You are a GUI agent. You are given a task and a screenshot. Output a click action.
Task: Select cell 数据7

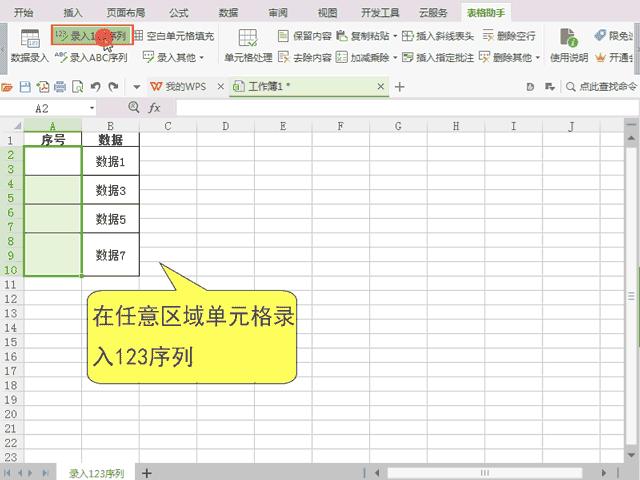pos(110,255)
